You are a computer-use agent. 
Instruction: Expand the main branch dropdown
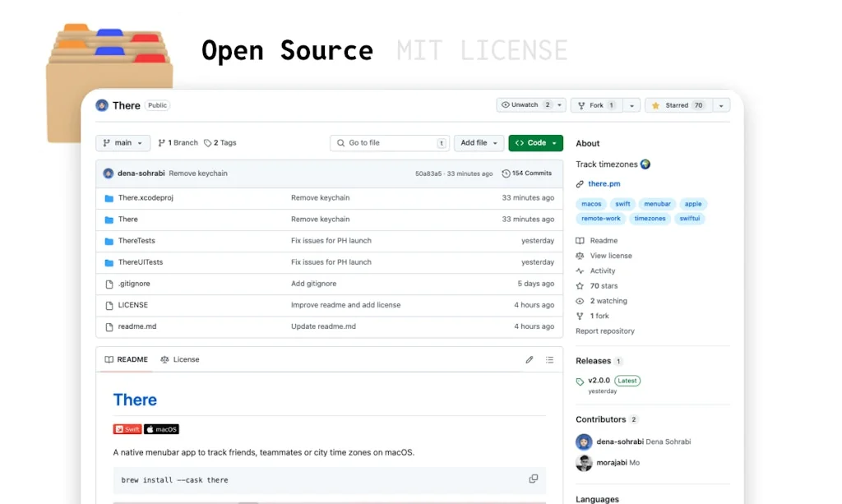click(123, 143)
